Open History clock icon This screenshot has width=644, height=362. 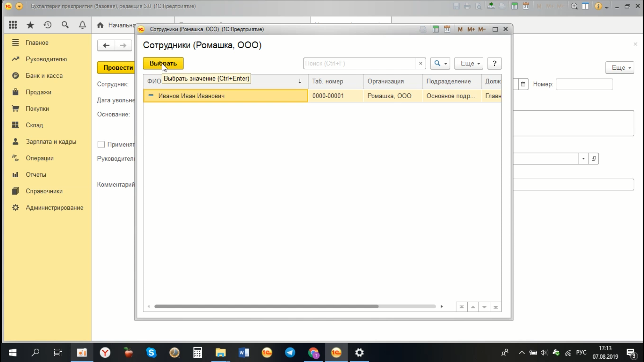click(48, 25)
